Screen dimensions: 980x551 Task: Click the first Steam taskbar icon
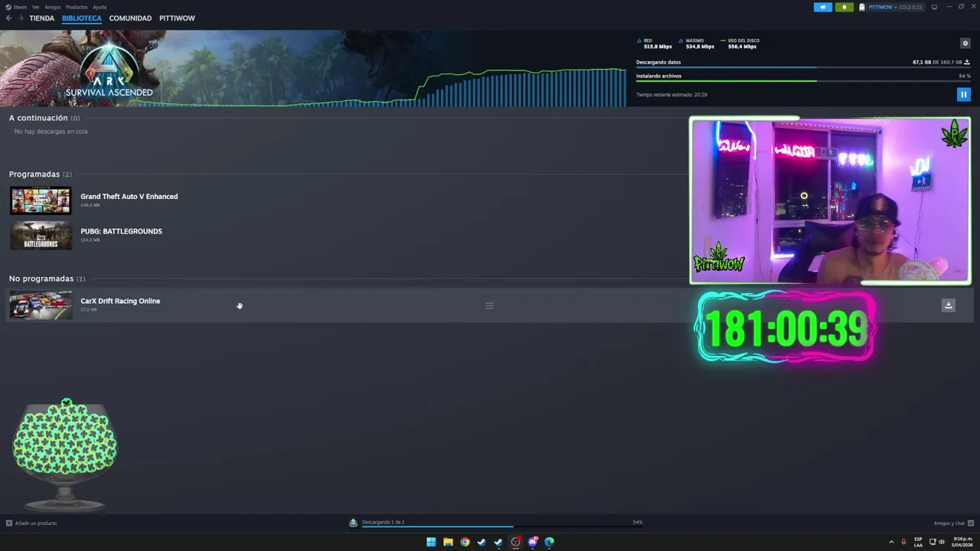482,542
